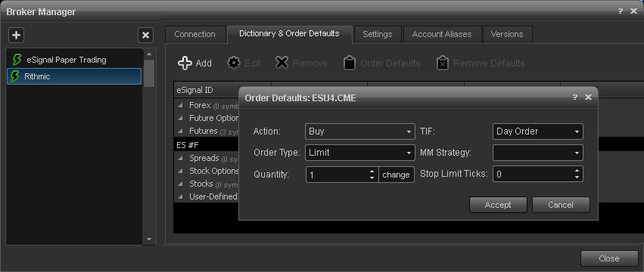Click the Add plus icon in the toolbar

coord(185,63)
